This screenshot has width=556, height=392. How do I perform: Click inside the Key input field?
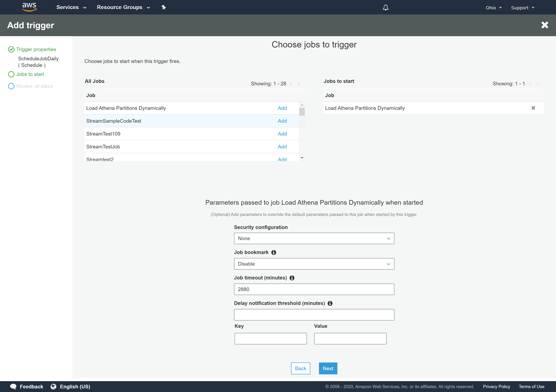(270, 338)
